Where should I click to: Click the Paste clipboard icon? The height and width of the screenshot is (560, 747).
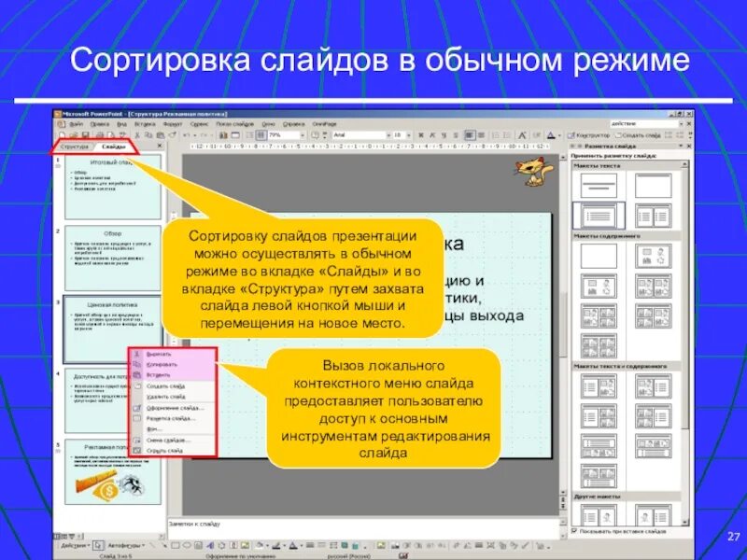[160, 135]
